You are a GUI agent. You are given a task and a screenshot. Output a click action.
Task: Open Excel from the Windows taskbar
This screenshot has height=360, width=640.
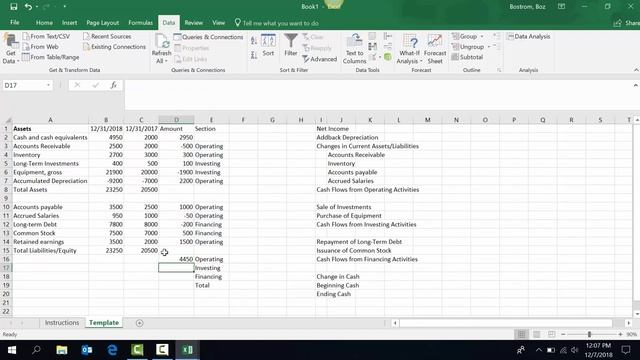187,350
